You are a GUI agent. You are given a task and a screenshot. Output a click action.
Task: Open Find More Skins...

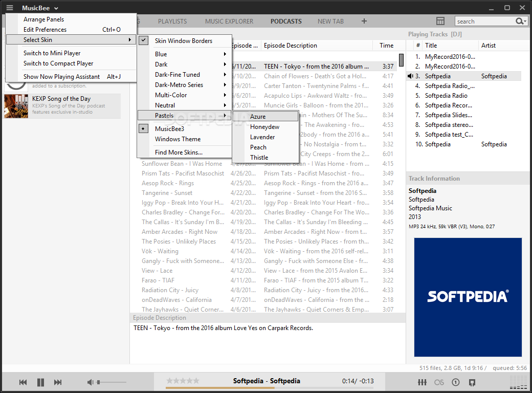185,152
